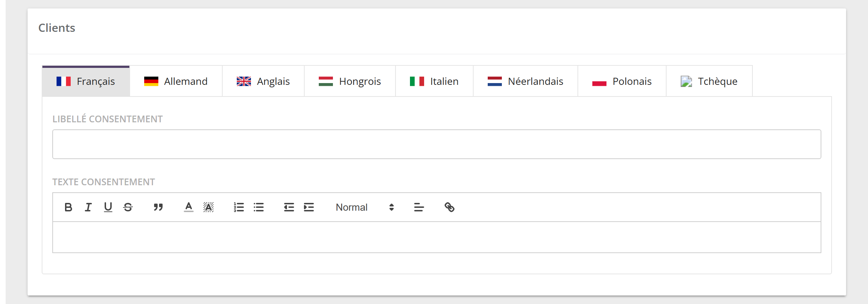Click the TEXTE CONSENTEMENT label
868x304 pixels.
pos(104,182)
